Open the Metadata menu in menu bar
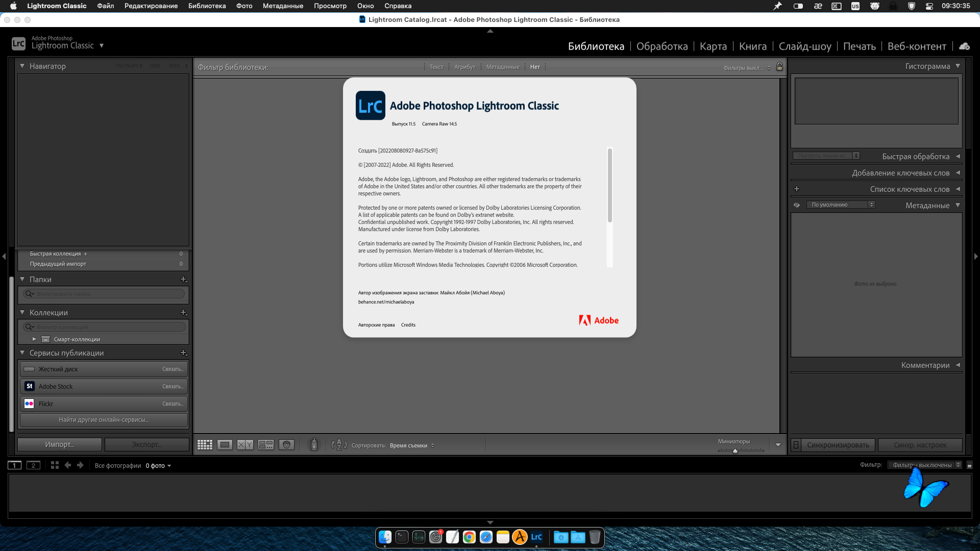The width and height of the screenshot is (980, 551). (283, 6)
